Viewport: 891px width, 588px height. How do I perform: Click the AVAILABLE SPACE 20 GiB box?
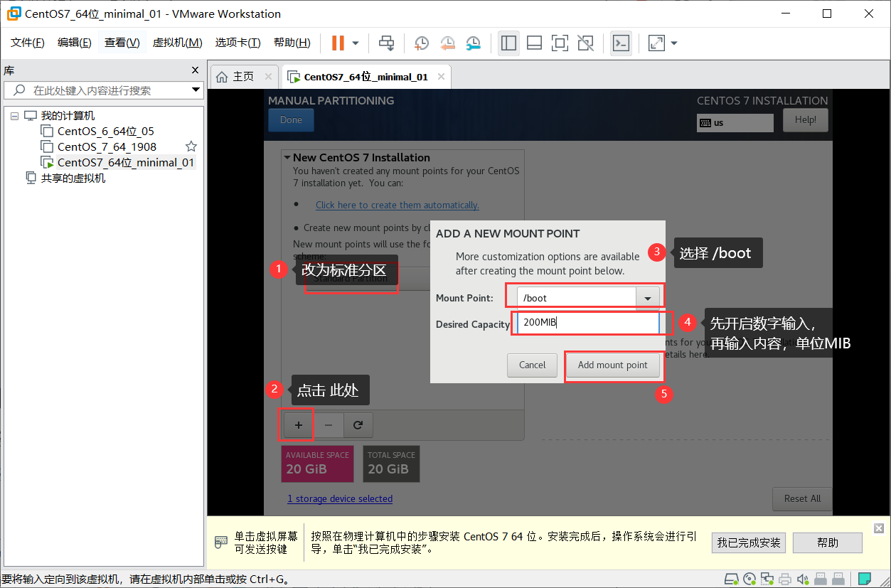[318, 464]
